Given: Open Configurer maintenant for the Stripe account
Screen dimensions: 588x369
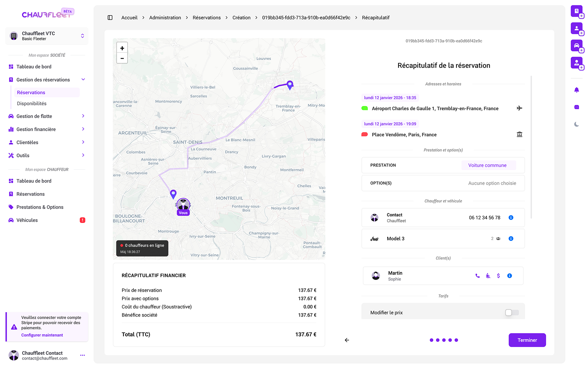Looking at the screenshot, I should 42,335.
